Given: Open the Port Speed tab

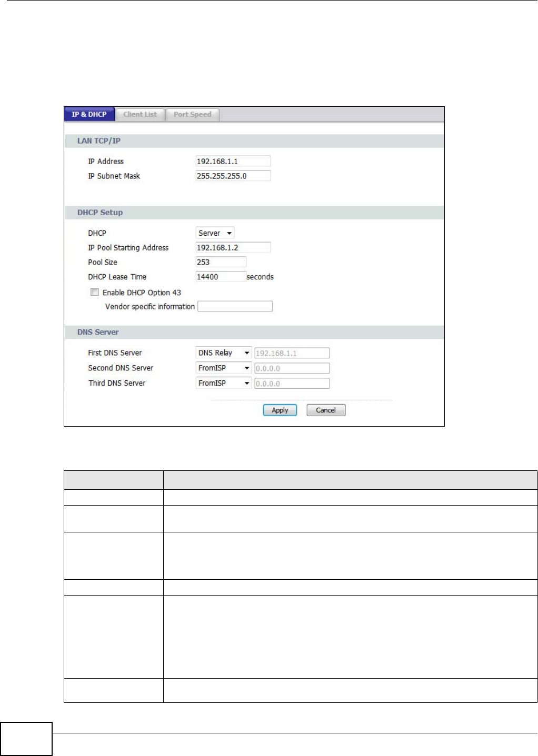Looking at the screenshot, I should 193,114.
